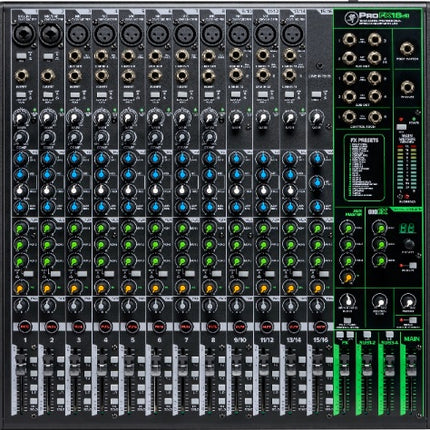Toggle the low cut switch on channel 6
430x430 pixels.
pos(155,95)
